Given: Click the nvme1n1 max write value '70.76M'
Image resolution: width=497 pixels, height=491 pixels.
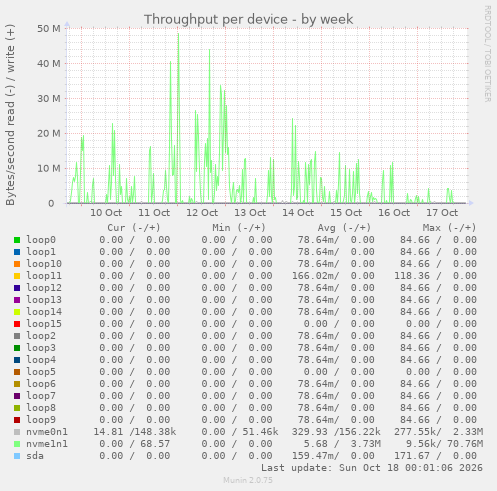Looking at the screenshot, I should click(x=465, y=444).
